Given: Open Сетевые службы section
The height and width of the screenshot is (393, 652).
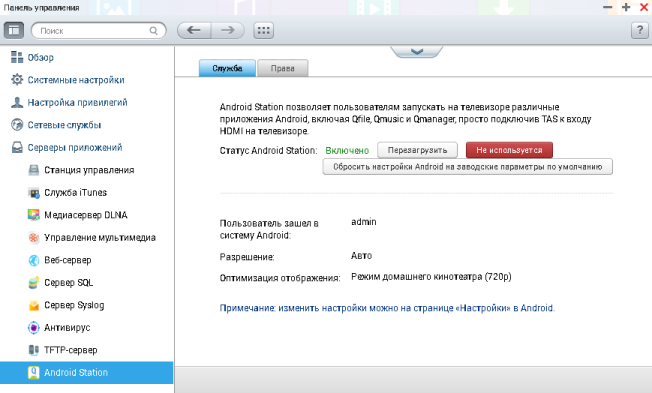Looking at the screenshot, I should pyautogui.click(x=64, y=125).
